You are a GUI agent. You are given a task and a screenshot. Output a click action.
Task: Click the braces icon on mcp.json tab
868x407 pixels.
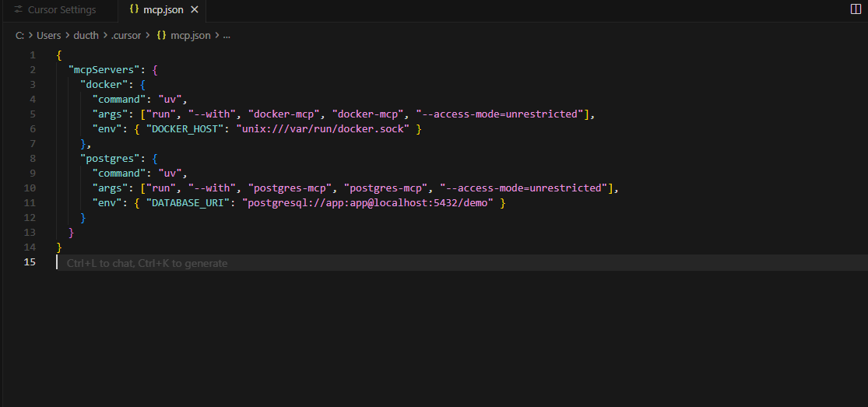[134, 10]
